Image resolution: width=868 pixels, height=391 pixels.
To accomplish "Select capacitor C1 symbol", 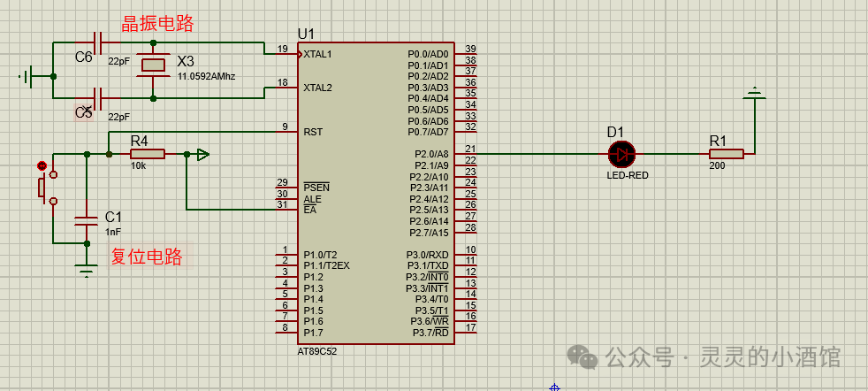I will coord(86,220).
